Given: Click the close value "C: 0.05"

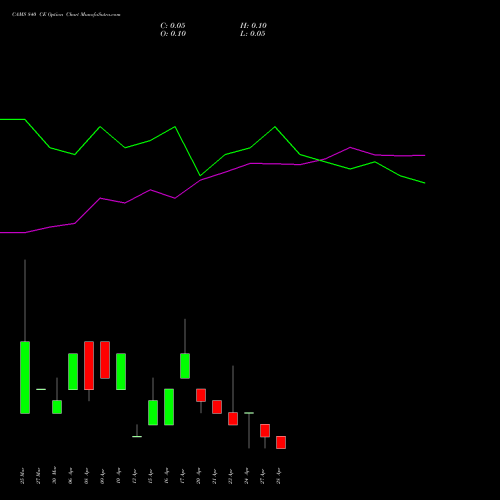Looking at the screenshot, I should point(173,26).
